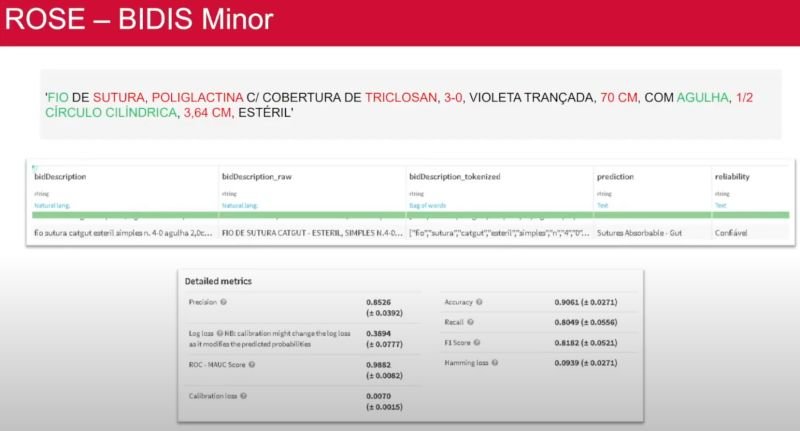Click the red word 'POLIGLACTINA'
The height and width of the screenshot is (431, 800).
[197, 97]
